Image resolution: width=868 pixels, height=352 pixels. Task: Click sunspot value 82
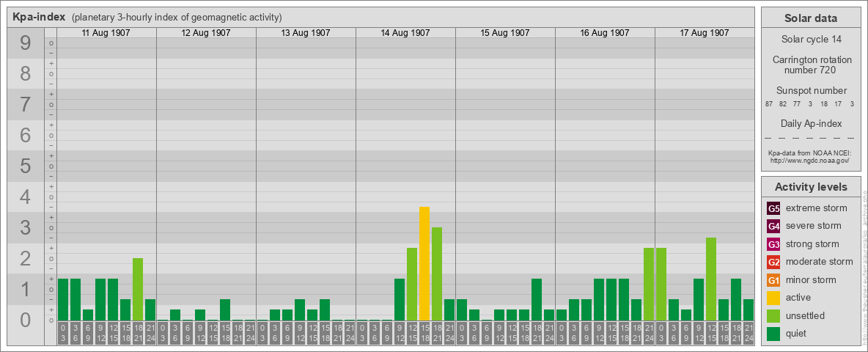tap(783, 104)
